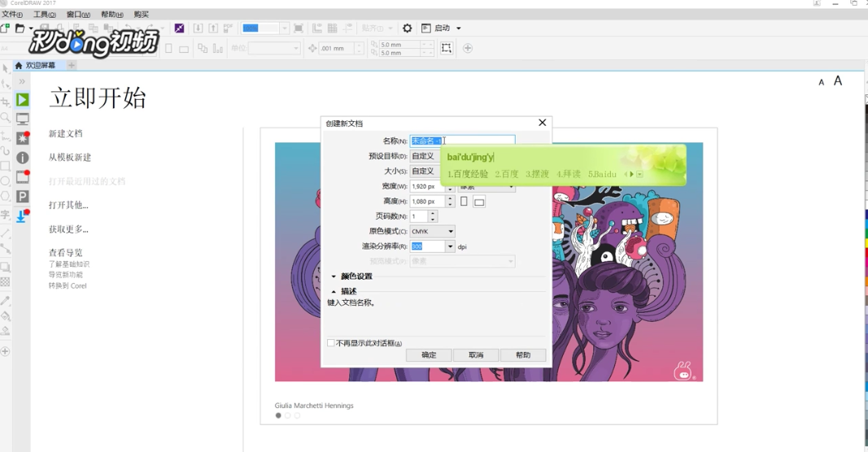Open the 渲染分辨率 dropdown arrow

450,246
